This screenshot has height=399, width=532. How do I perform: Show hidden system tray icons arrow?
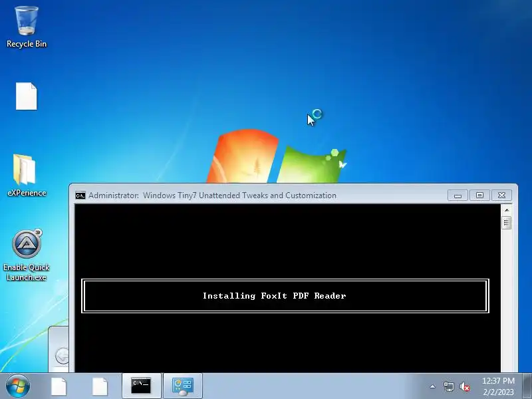pyautogui.click(x=432, y=386)
